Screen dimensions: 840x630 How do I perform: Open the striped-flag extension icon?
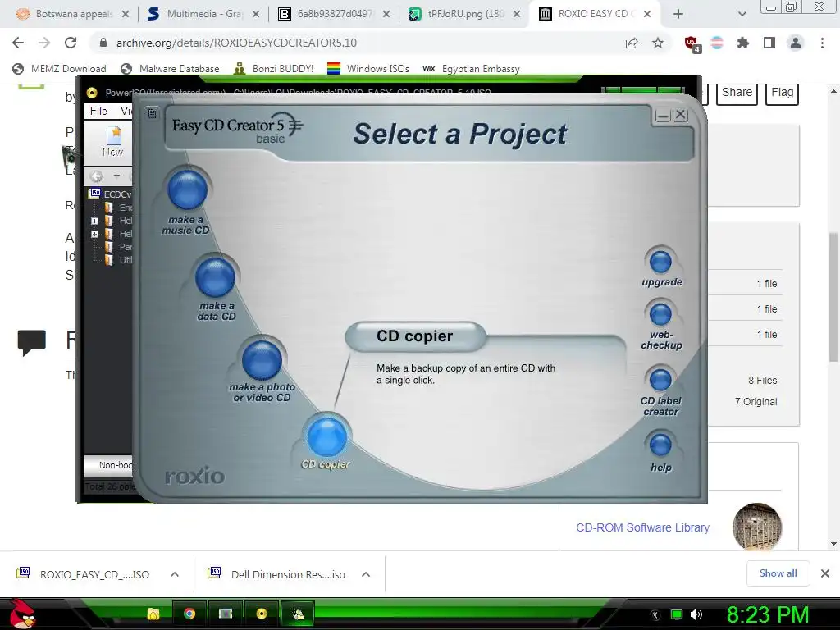717,43
